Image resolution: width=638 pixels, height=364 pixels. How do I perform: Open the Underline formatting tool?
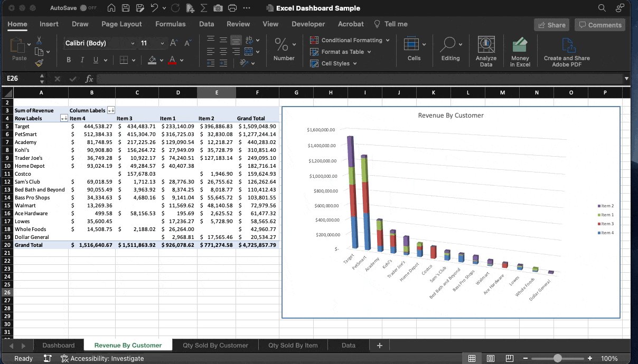point(96,60)
